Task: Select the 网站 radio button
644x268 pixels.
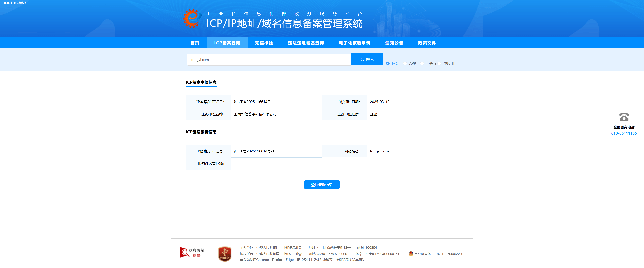Action: 388,63
